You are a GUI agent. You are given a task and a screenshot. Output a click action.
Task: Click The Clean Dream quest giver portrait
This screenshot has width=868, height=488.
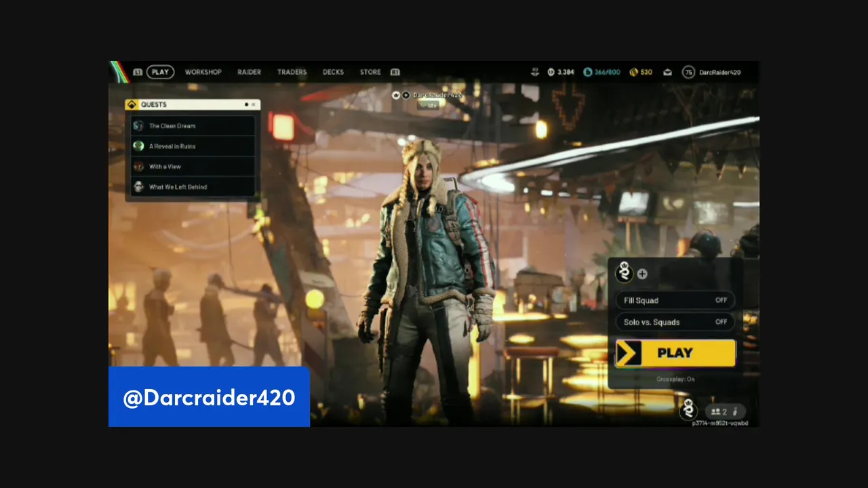[138, 125]
